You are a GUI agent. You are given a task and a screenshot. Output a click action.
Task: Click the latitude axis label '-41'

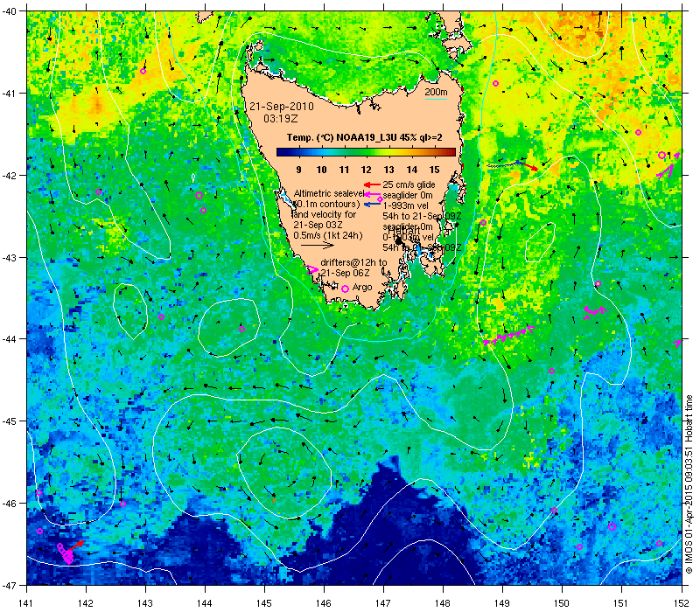(10, 94)
